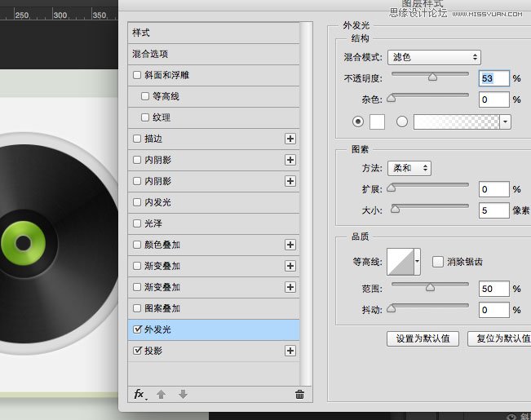
Task: Click the 扩展 value field
Action: [494, 189]
